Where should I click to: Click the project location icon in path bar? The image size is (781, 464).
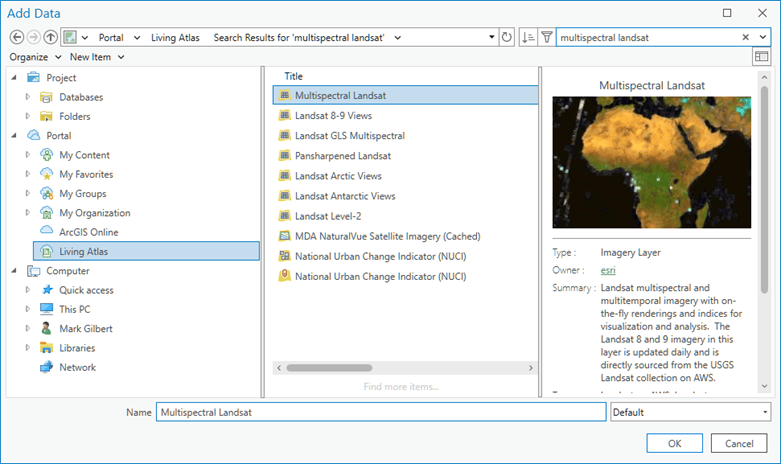click(70, 37)
